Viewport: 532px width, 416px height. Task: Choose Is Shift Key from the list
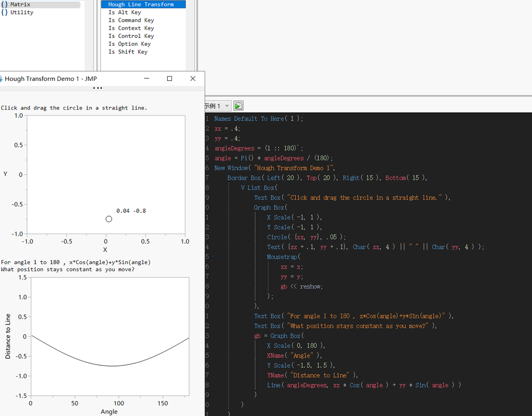pos(128,52)
